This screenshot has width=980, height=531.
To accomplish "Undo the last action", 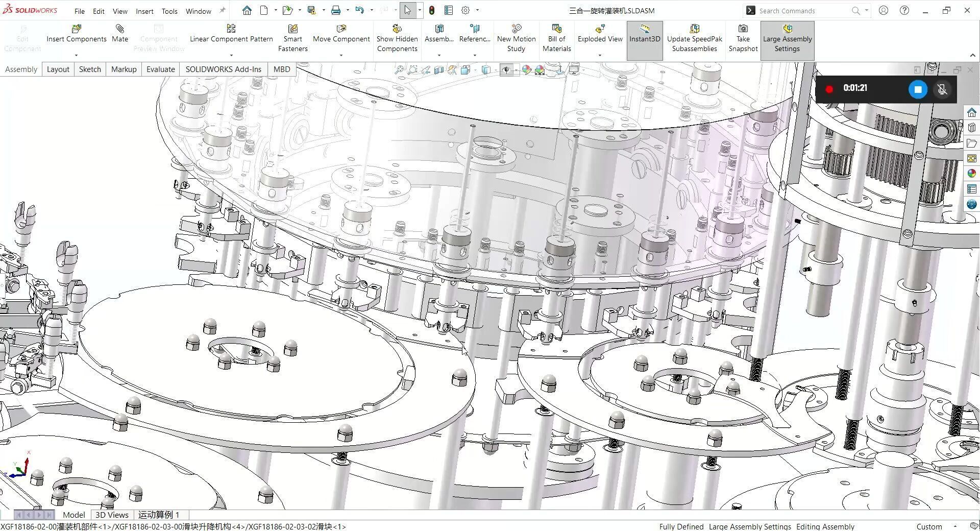I will 360,10.
